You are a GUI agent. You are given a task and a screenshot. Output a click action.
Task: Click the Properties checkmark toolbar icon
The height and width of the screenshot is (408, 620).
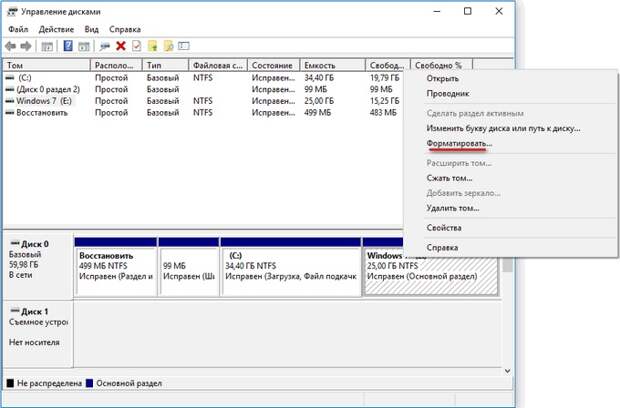[x=136, y=46]
